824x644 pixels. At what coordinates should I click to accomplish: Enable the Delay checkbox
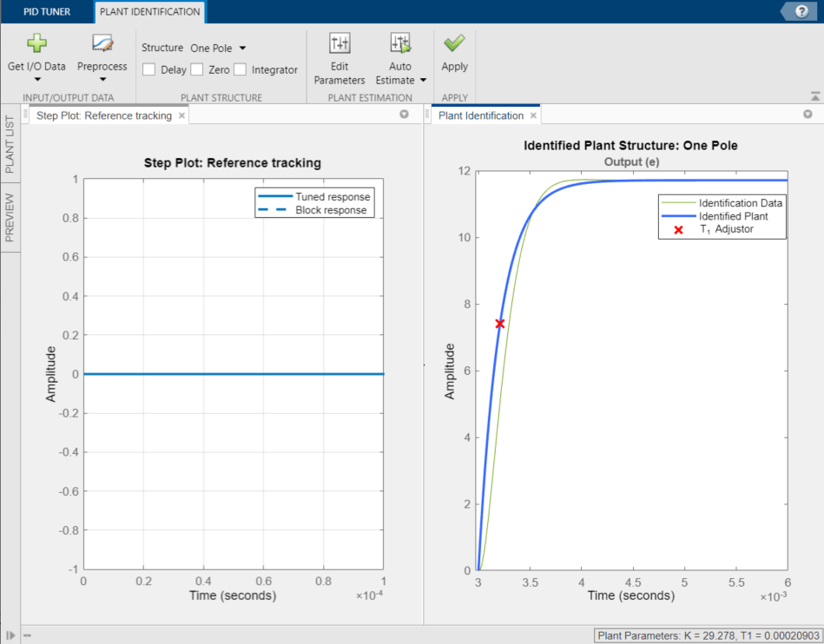(149, 69)
